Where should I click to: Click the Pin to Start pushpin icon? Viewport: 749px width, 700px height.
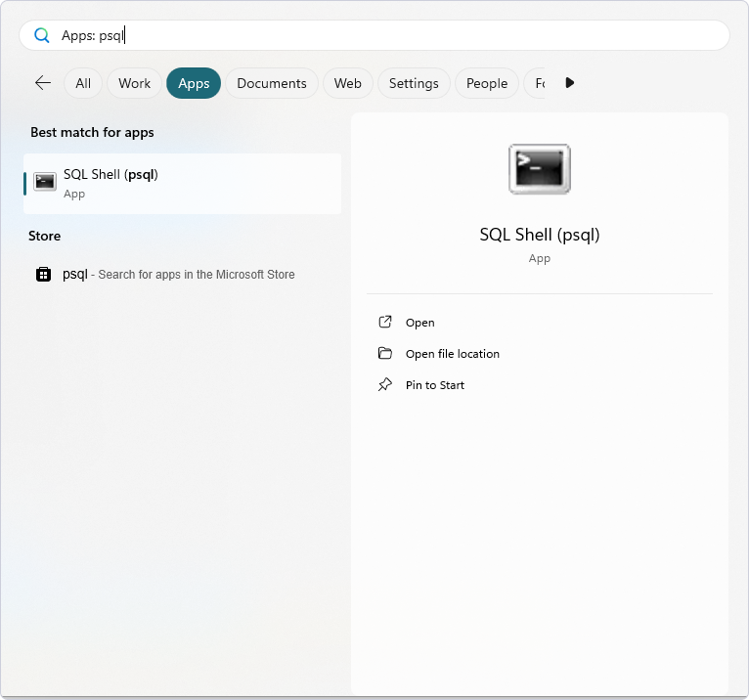coord(385,385)
